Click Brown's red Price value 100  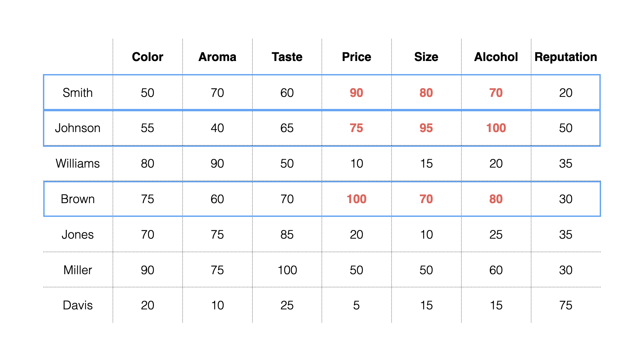pos(357,199)
